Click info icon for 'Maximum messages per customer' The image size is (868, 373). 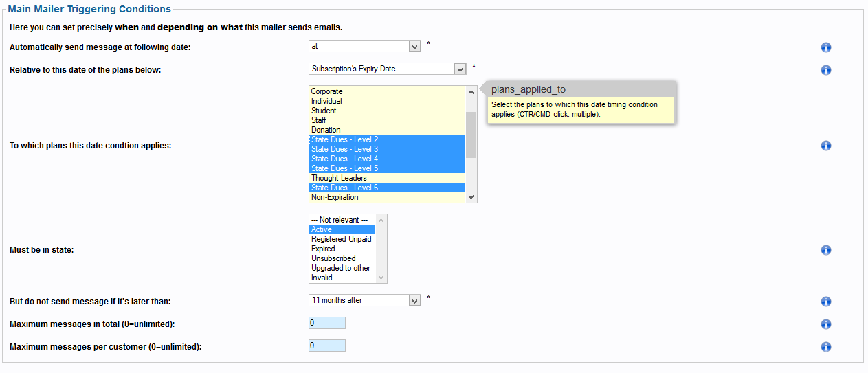(826, 347)
